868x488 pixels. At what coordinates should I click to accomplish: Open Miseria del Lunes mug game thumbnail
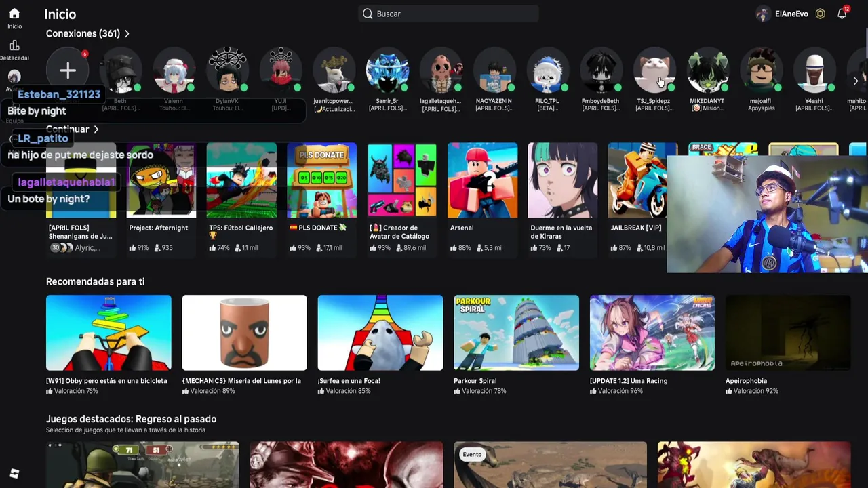click(x=245, y=333)
